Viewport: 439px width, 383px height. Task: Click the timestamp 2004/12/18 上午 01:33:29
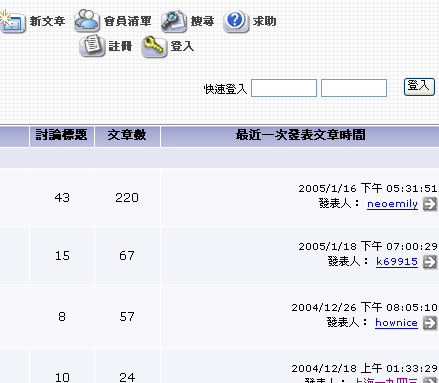click(x=364, y=368)
